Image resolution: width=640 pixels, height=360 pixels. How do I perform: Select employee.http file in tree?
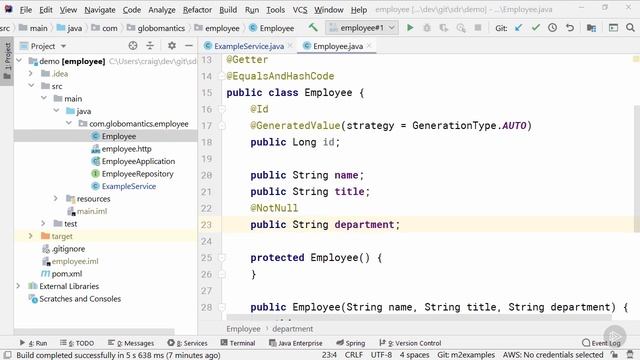pyautogui.click(x=126, y=149)
